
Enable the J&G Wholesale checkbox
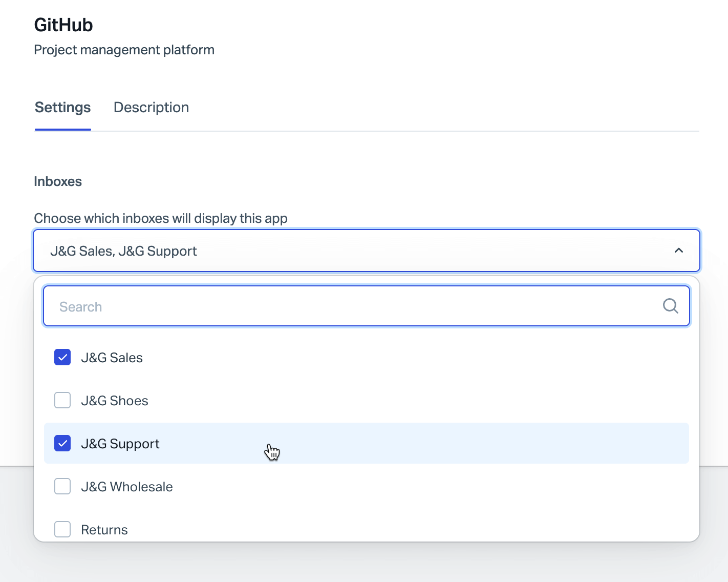(62, 486)
